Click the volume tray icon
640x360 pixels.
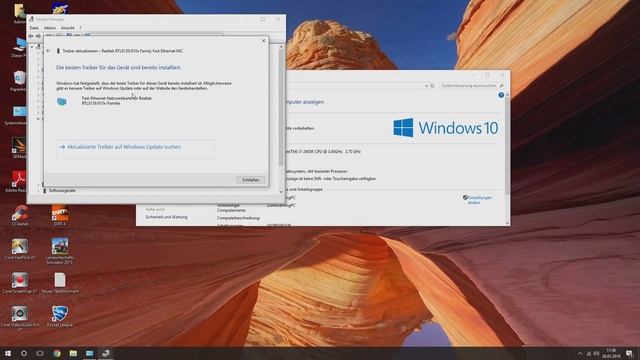[597, 353]
